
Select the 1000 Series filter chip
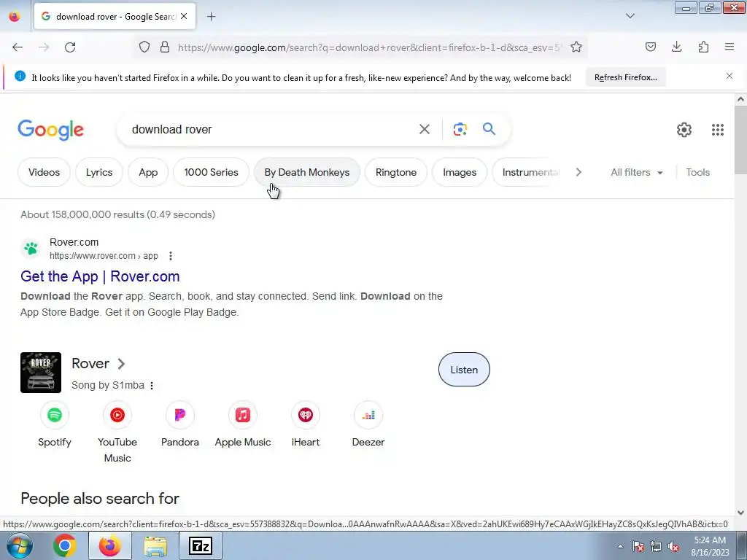[x=211, y=172]
